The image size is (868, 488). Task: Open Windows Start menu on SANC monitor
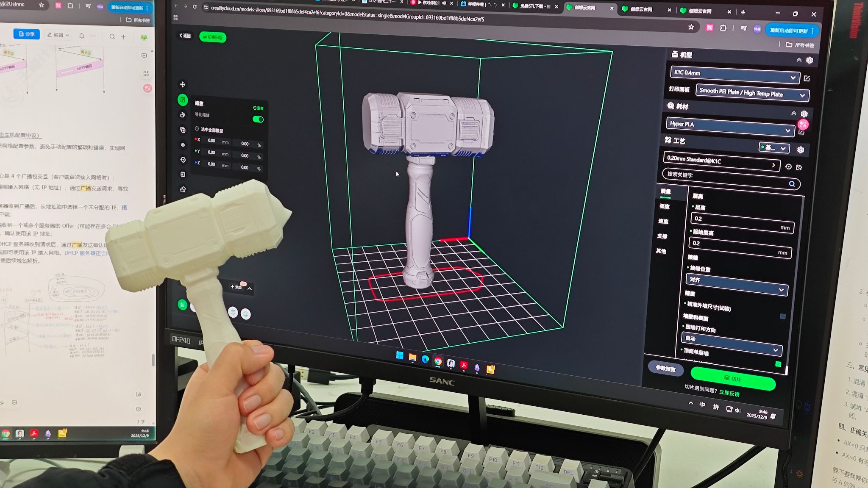tap(400, 355)
